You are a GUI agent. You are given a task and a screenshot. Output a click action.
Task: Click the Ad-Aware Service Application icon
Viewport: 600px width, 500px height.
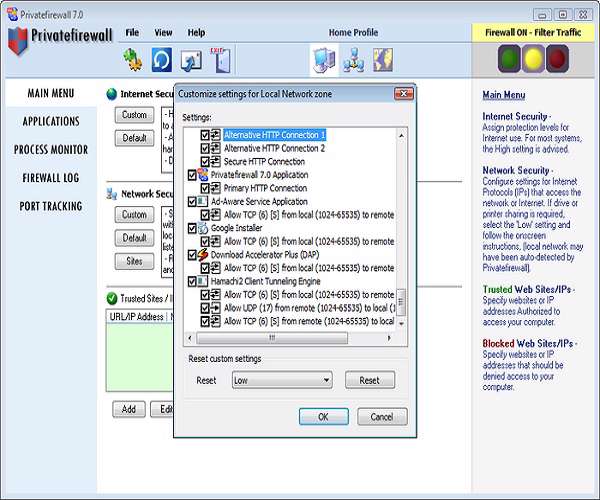[203, 201]
